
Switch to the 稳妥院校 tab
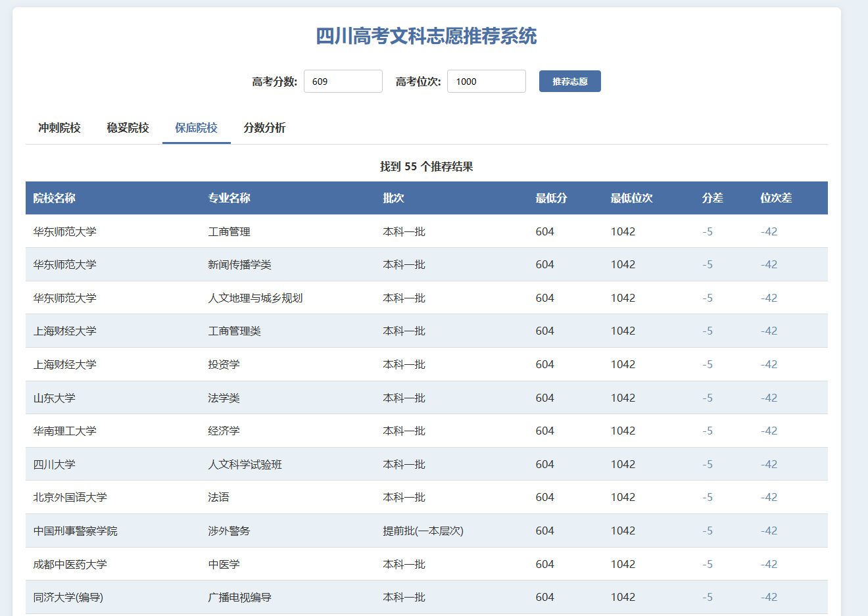point(128,128)
